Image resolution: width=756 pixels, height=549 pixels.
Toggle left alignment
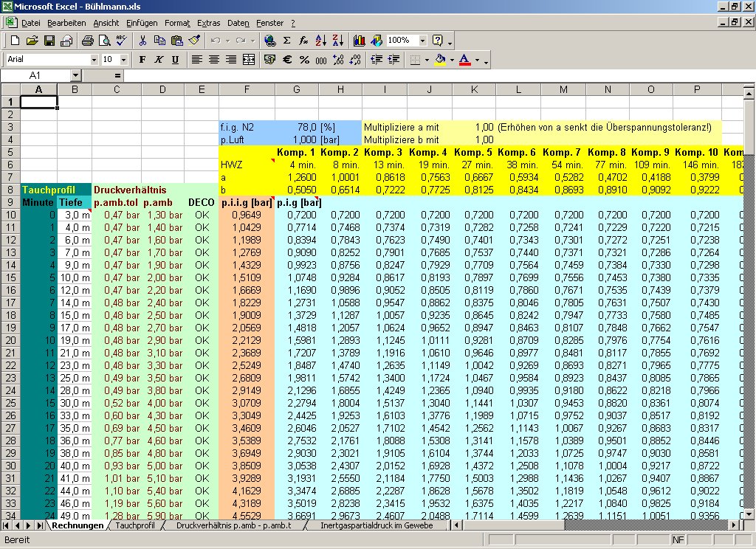tap(196, 60)
